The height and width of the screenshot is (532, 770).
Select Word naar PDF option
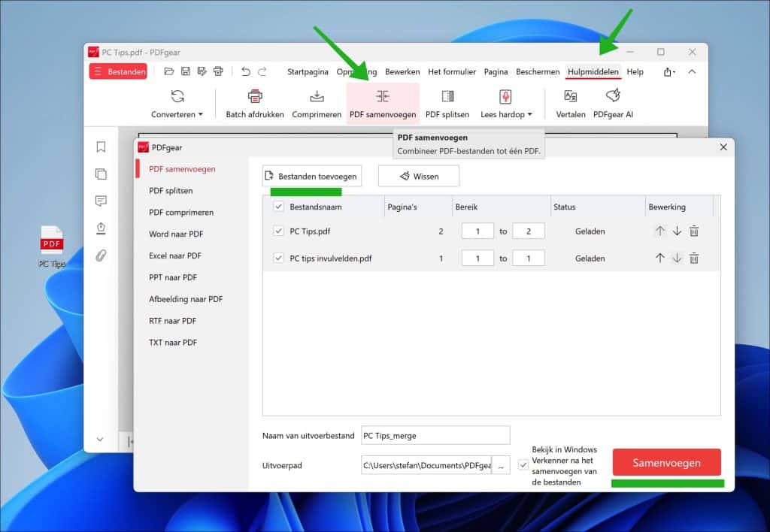pos(176,234)
